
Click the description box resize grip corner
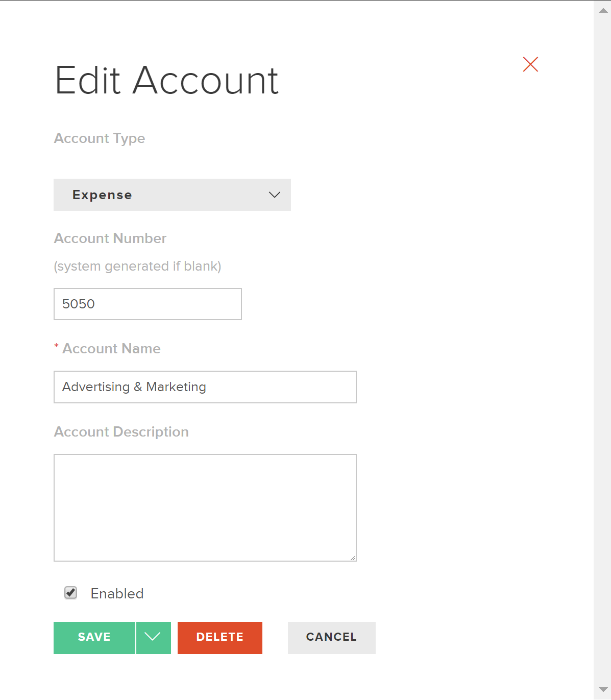(353, 558)
